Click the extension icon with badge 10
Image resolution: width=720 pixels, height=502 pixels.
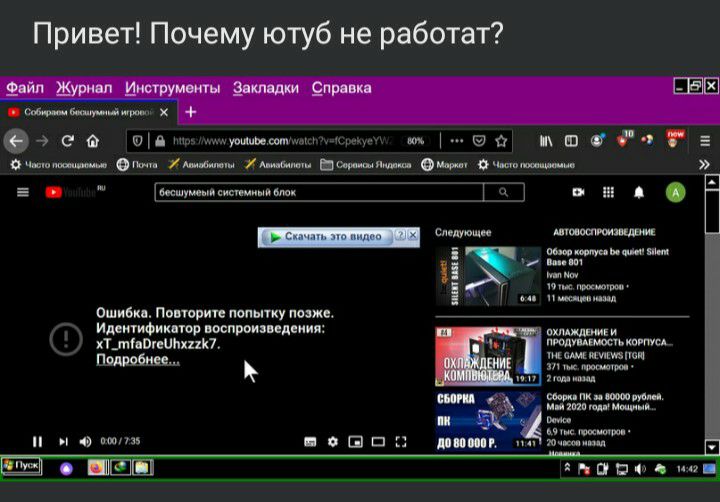[x=624, y=139]
